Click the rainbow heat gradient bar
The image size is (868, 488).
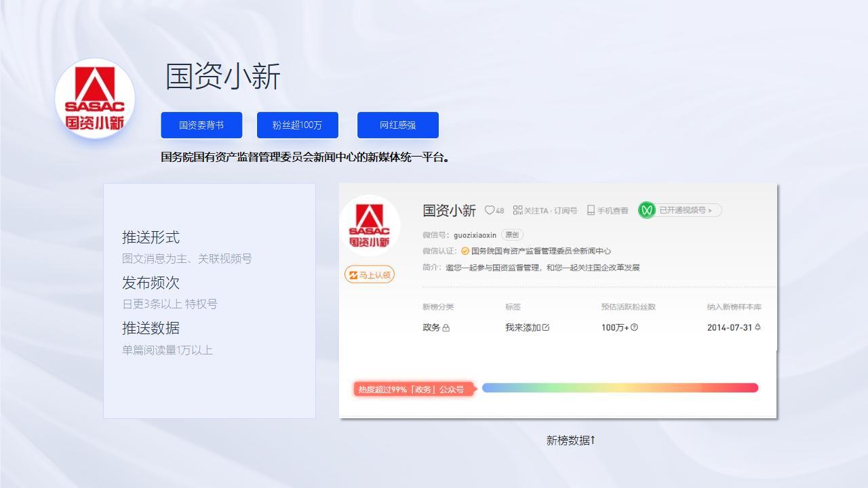click(620, 388)
